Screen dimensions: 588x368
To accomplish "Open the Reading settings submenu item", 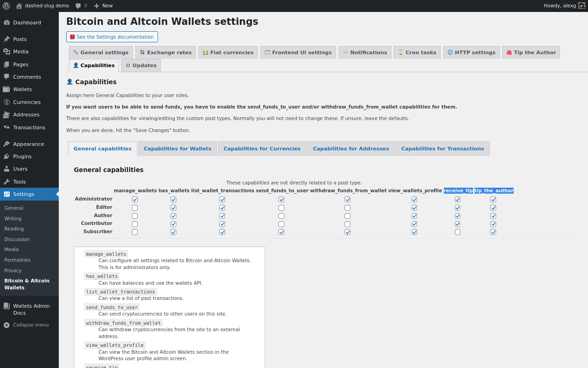I will click(14, 229).
